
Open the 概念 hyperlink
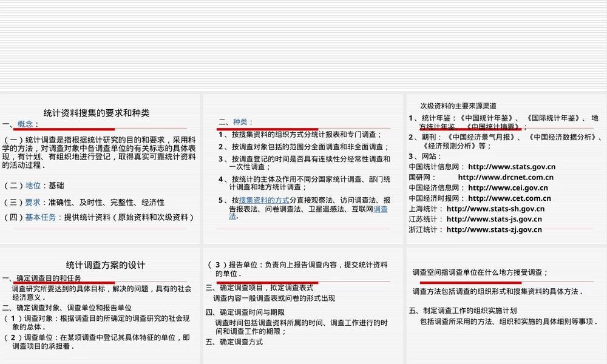click(x=25, y=124)
